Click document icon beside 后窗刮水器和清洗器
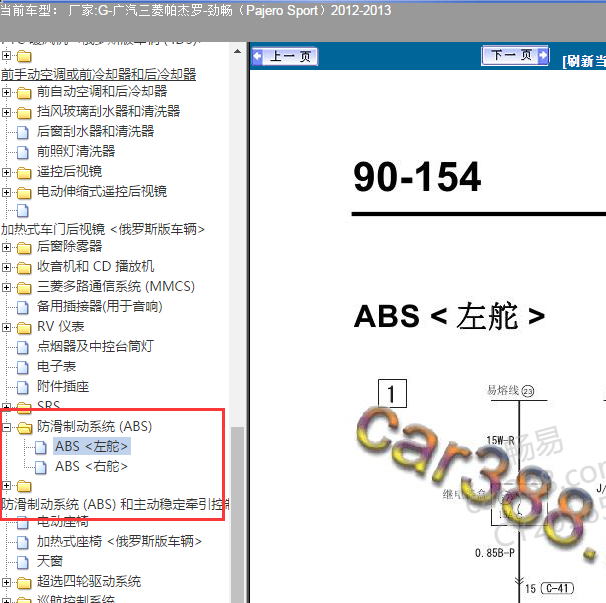606x603 pixels. click(x=23, y=133)
